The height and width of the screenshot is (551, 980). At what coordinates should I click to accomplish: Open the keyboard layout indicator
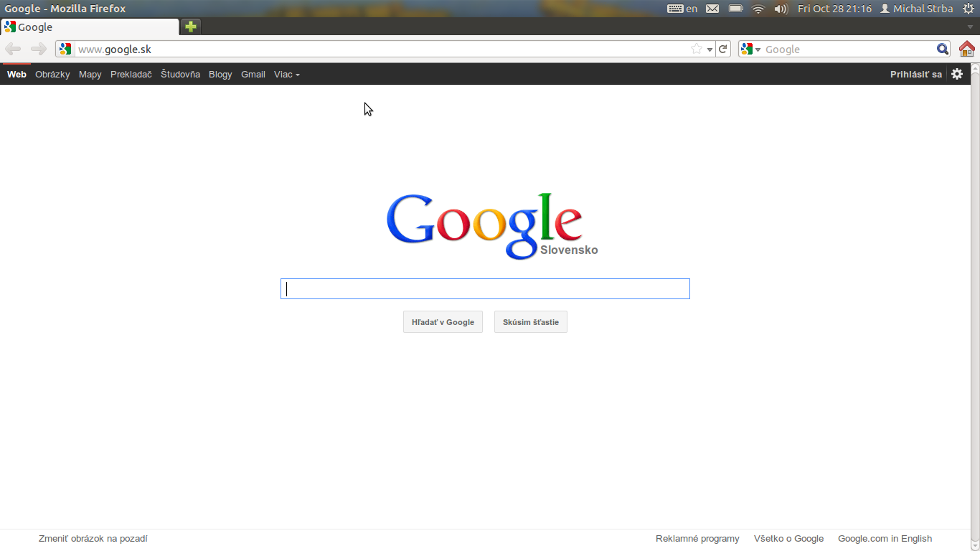click(682, 9)
